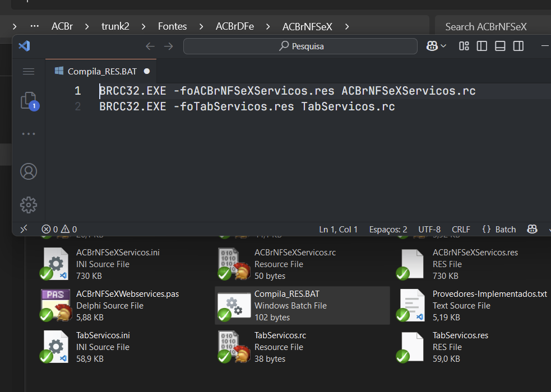Expand the first breadcrumb chevron in Explorer
This screenshot has width=551, height=392.
tap(15, 27)
